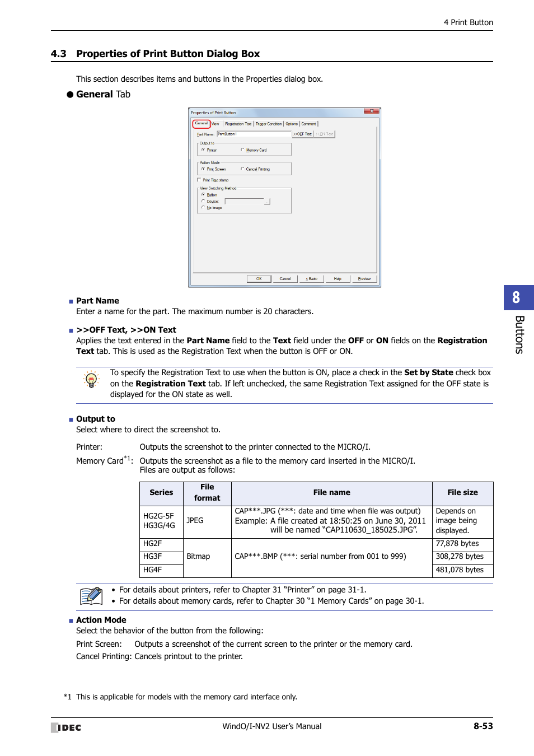
Task: Open the Device browse ellipsis button
Action: click(x=268, y=201)
